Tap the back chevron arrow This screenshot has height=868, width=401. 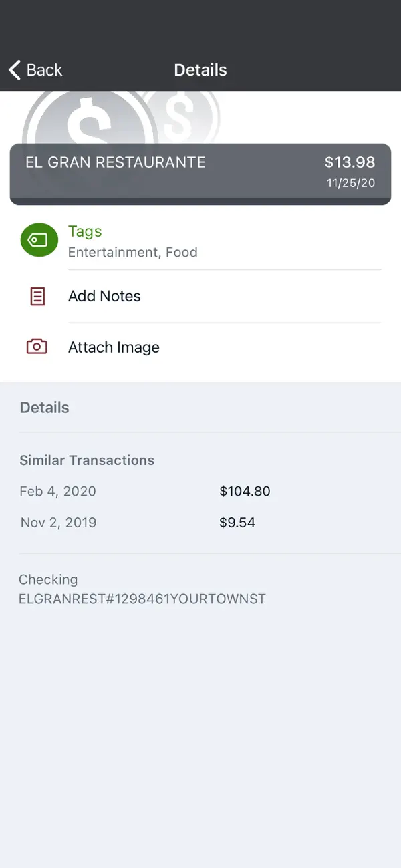[x=15, y=70]
